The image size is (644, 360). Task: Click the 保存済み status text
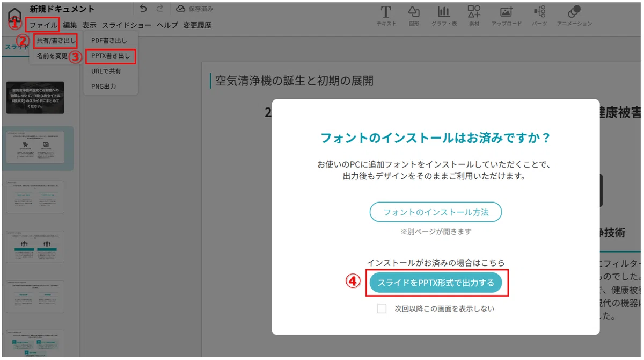tap(201, 9)
